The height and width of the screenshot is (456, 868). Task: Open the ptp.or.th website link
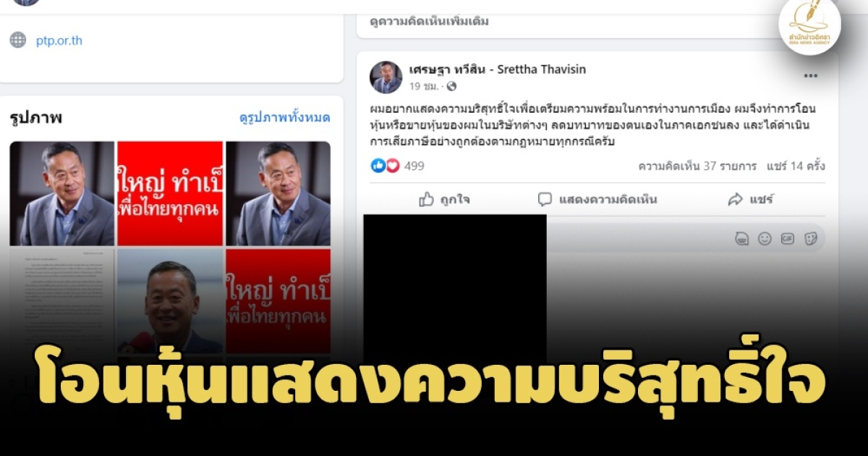59,41
